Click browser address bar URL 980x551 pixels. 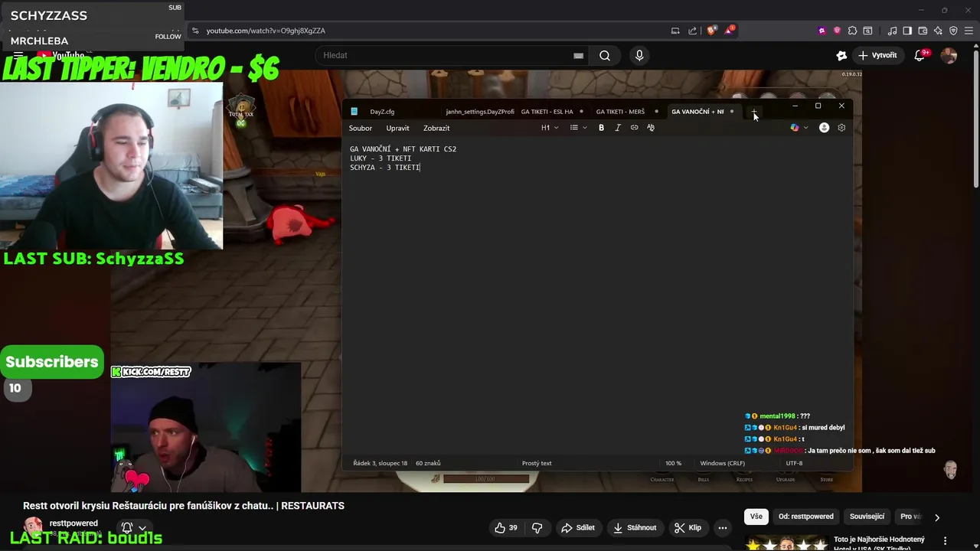pyautogui.click(x=266, y=31)
